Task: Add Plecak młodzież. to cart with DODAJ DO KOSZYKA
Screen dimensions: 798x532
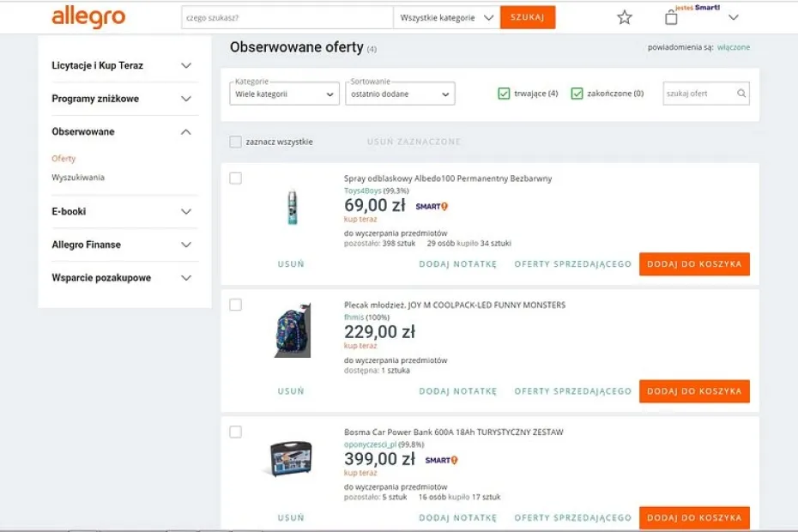Action: click(x=694, y=391)
